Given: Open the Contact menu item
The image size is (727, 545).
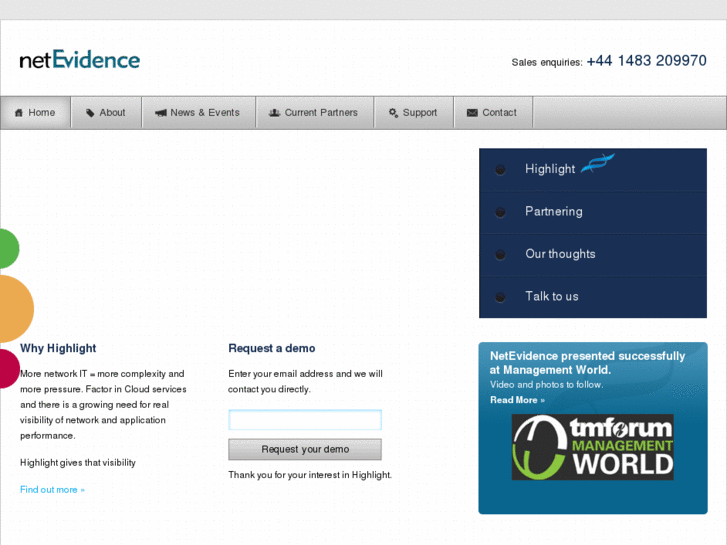Looking at the screenshot, I should (x=493, y=112).
